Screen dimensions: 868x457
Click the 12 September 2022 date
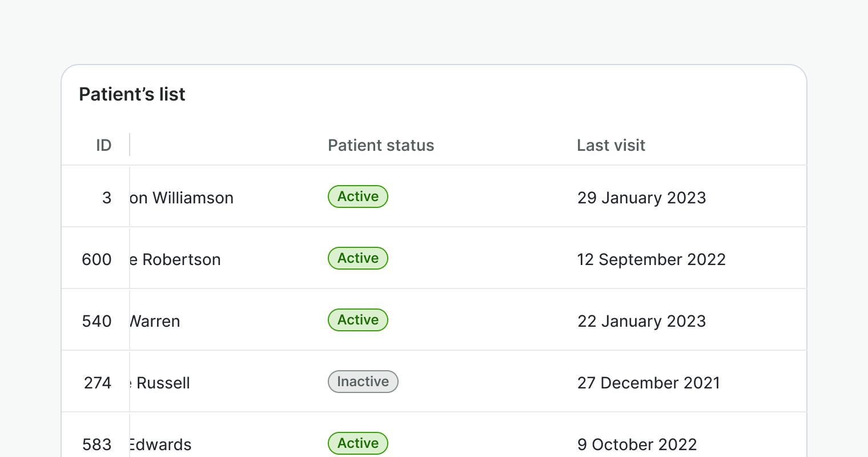(651, 259)
